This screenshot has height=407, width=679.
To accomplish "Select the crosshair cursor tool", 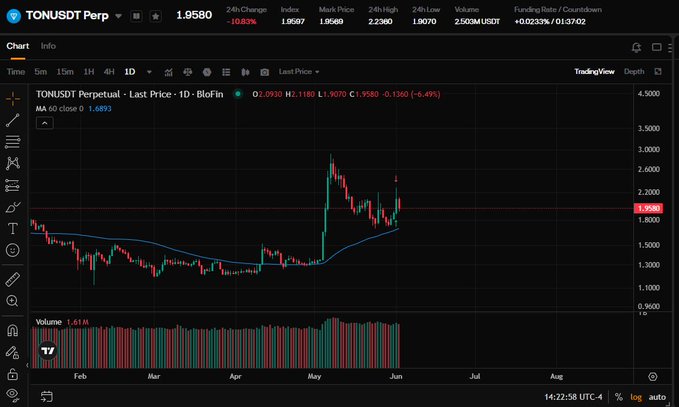I will pyautogui.click(x=13, y=99).
